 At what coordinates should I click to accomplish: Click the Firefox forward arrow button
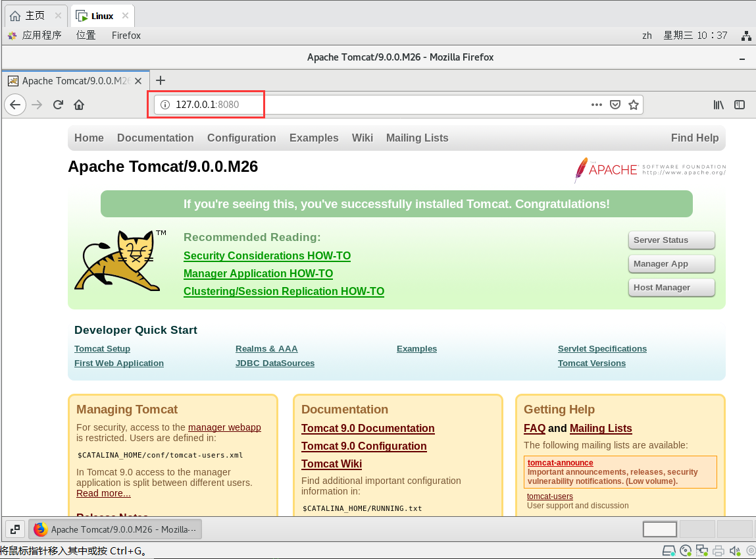click(37, 105)
